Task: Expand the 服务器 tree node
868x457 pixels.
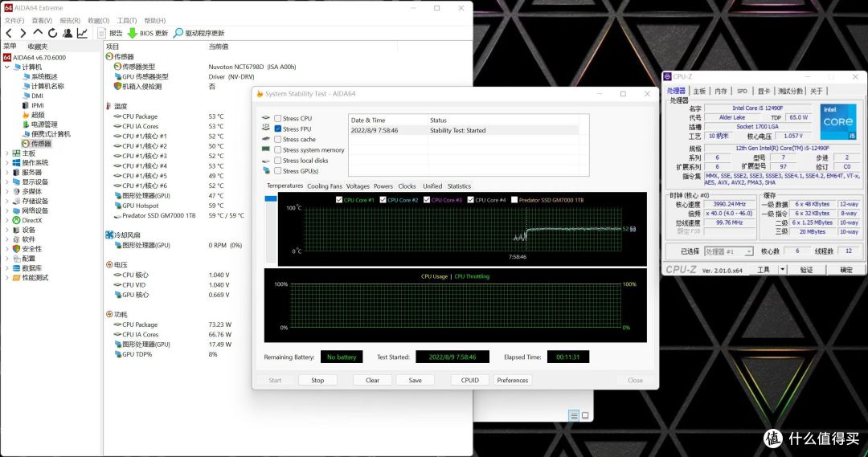Action: tap(7, 173)
